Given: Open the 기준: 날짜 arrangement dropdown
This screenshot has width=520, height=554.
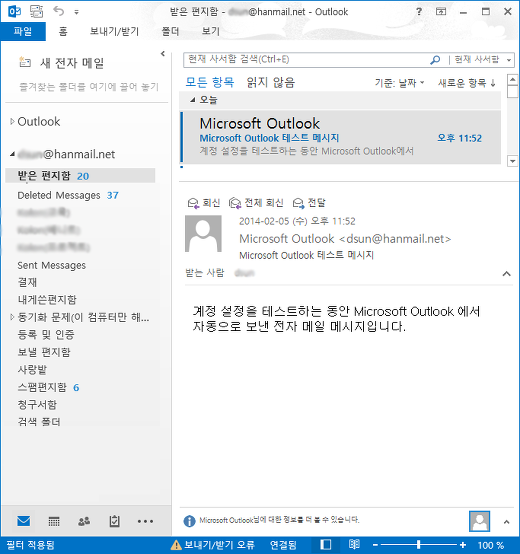Looking at the screenshot, I should (x=400, y=83).
